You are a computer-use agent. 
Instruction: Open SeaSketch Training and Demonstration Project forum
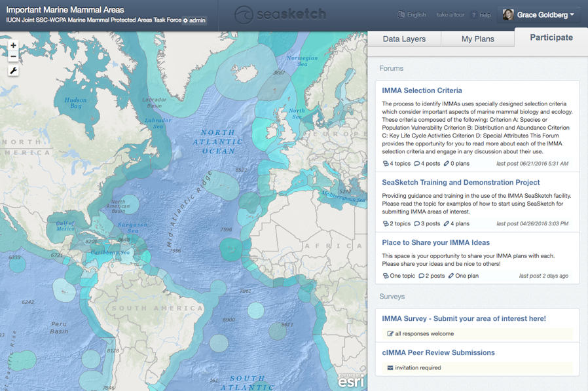(460, 182)
